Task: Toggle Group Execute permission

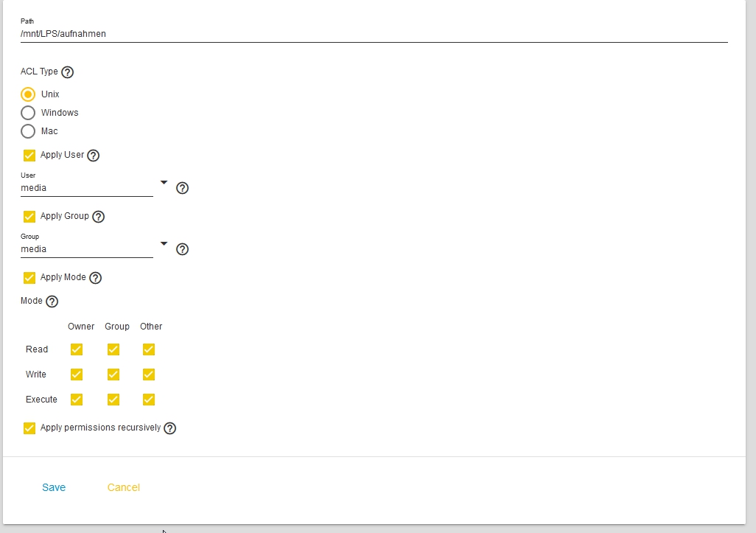Action: click(x=113, y=400)
